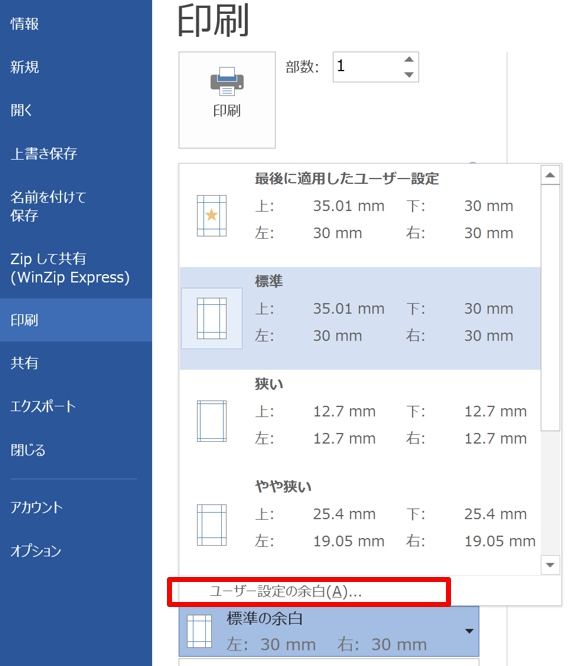Viewport: 572px width, 666px height.
Task: Click the margin icon beside 標準の余白
Action: [x=200, y=631]
